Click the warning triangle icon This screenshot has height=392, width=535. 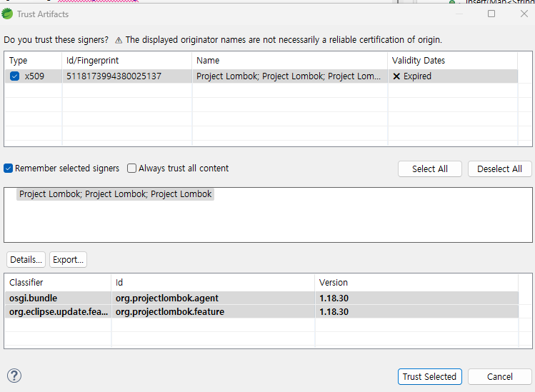[119, 40]
